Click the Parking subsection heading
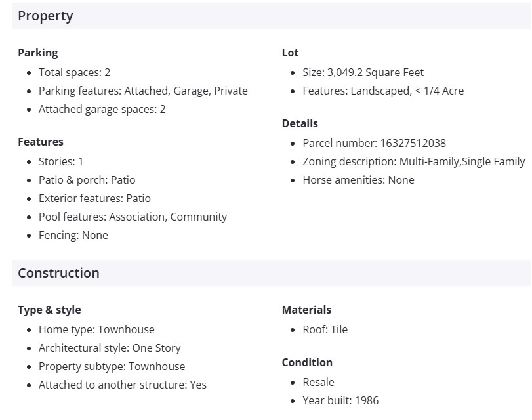 pyautogui.click(x=37, y=52)
